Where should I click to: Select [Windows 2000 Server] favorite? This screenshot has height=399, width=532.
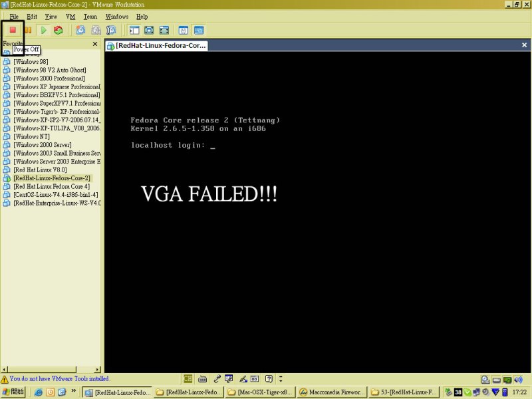pos(43,145)
